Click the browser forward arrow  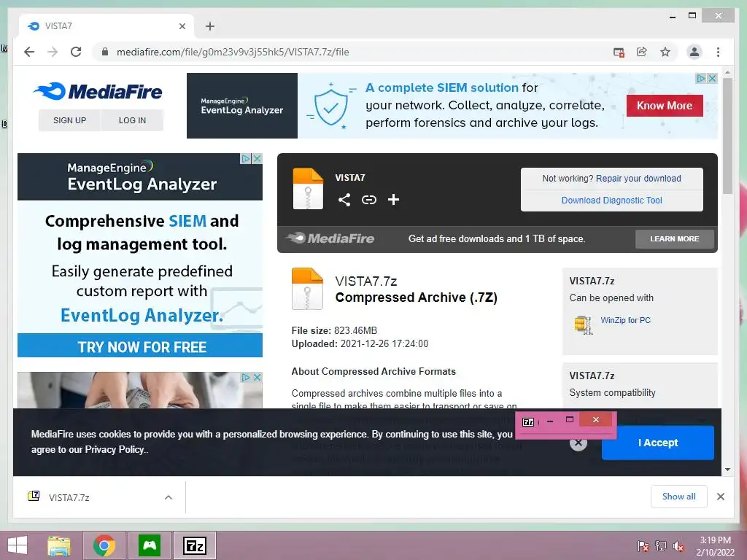click(53, 52)
